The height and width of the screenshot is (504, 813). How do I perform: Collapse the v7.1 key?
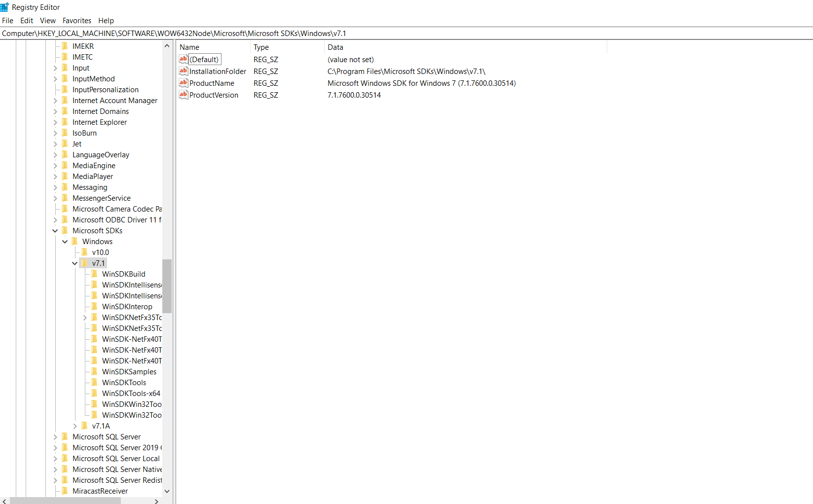[75, 263]
